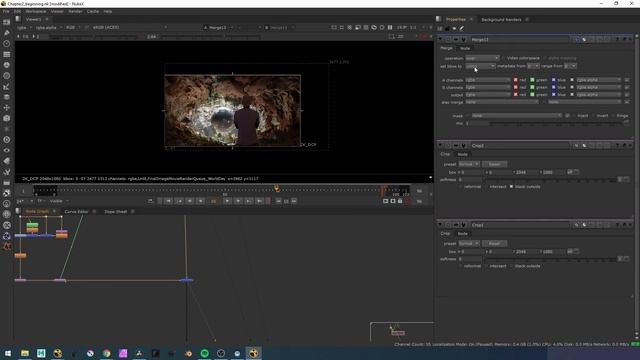Toggle B channels blue checkbox

click(553, 87)
